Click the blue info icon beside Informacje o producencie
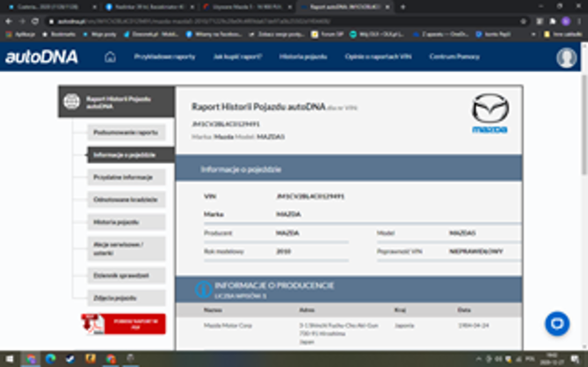Image resolution: width=588 pixels, height=367 pixels. [204, 290]
